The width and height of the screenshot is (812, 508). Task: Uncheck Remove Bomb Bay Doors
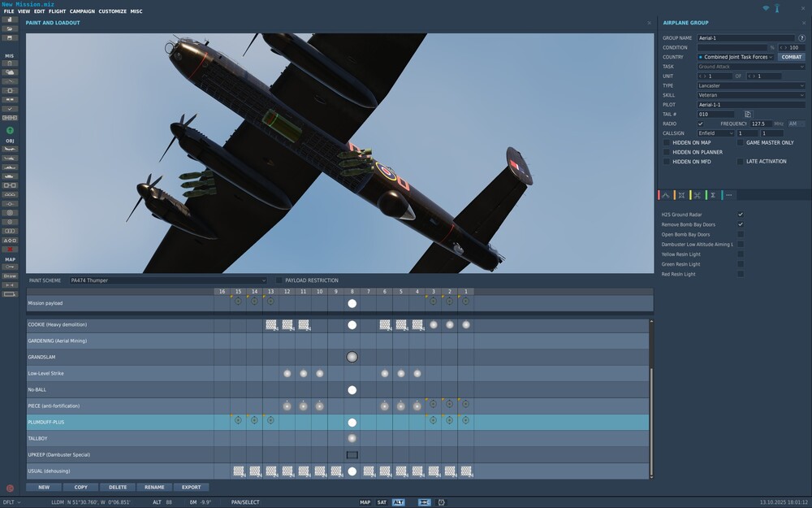[x=741, y=224]
